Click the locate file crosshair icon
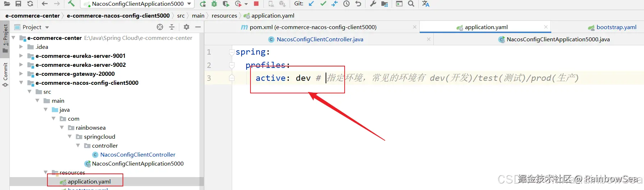 pos(160,27)
